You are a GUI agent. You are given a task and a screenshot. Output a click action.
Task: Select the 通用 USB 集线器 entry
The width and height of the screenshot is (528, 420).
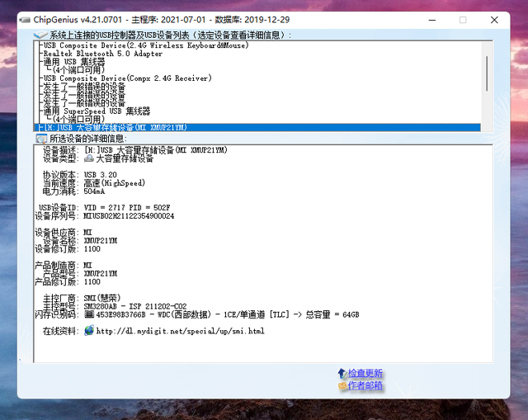[74, 62]
